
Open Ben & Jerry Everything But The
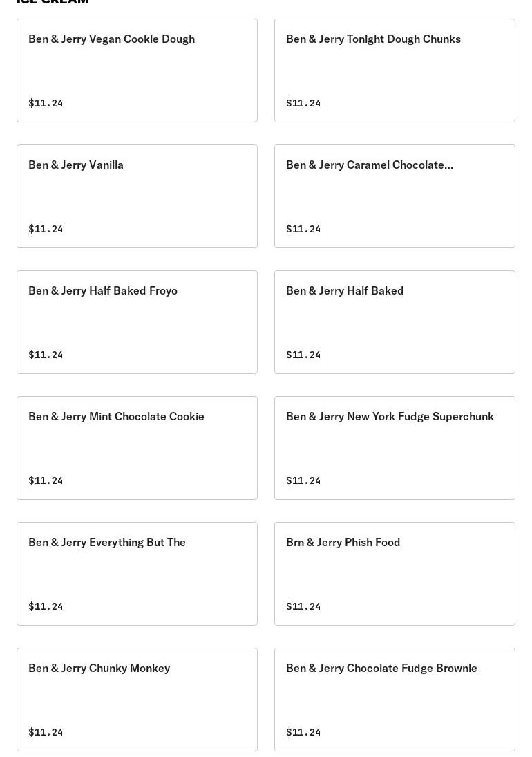click(x=137, y=574)
